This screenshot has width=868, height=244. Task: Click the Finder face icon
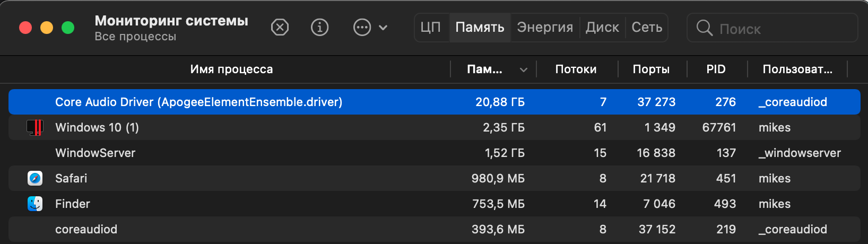[35, 204]
